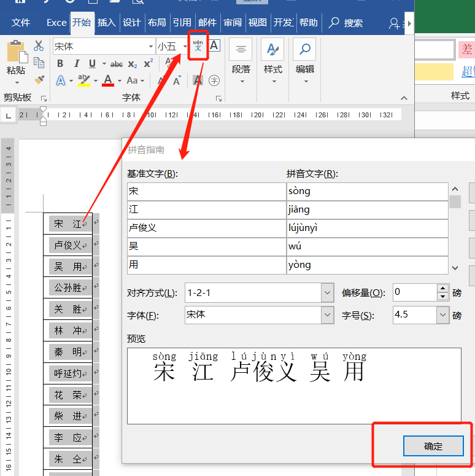Click the 呼延灼 table cell

click(68, 373)
